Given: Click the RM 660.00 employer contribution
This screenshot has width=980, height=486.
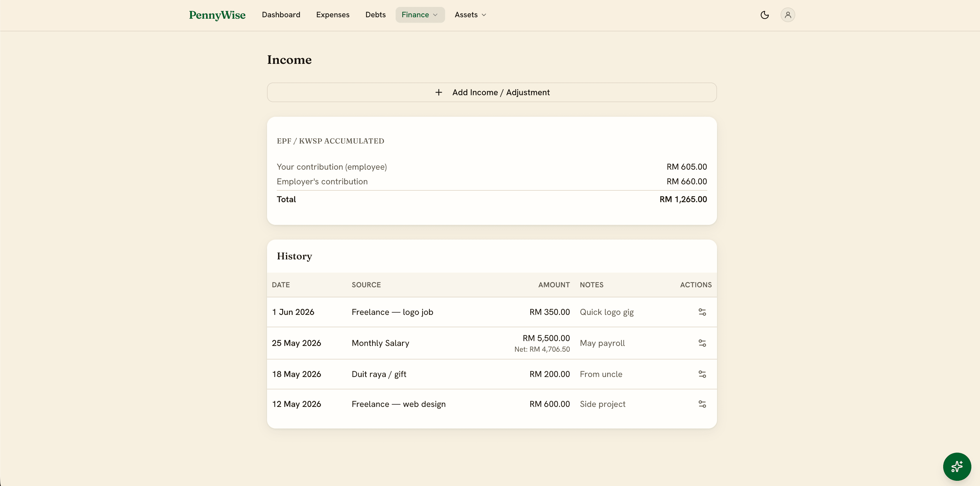Looking at the screenshot, I should (x=687, y=181).
